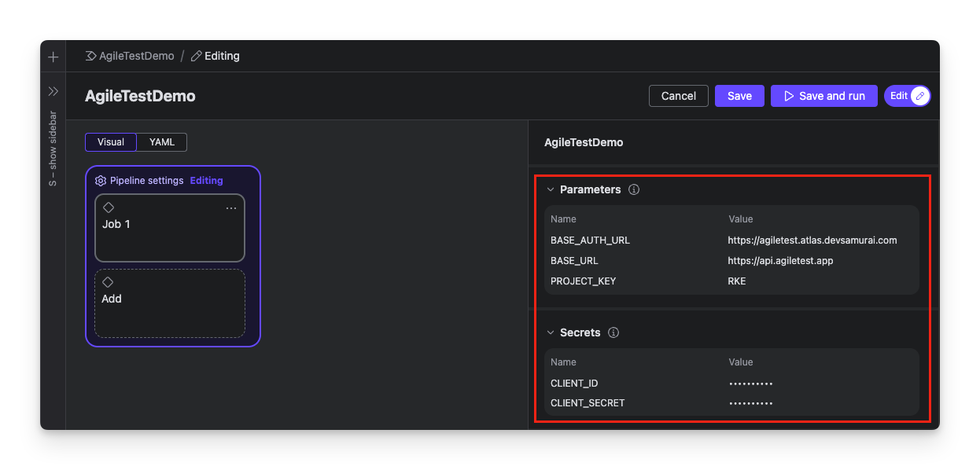Click diamond icon on Job 1 card
Image resolution: width=980 pixels, height=470 pixels.
[109, 207]
